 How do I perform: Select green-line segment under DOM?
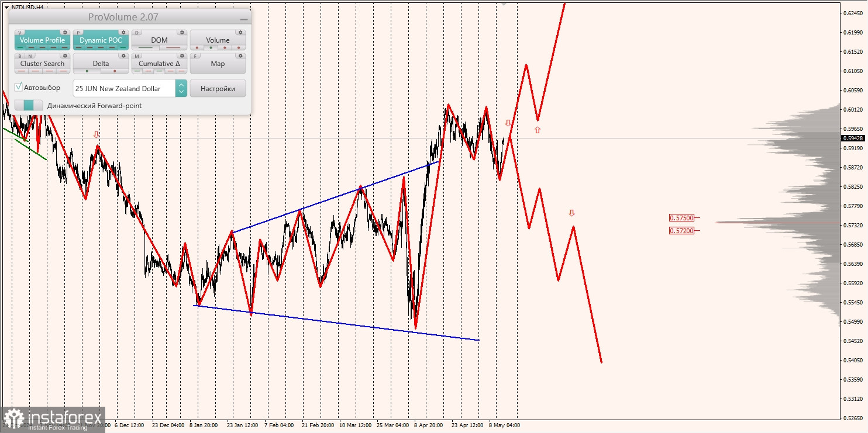[x=145, y=48]
